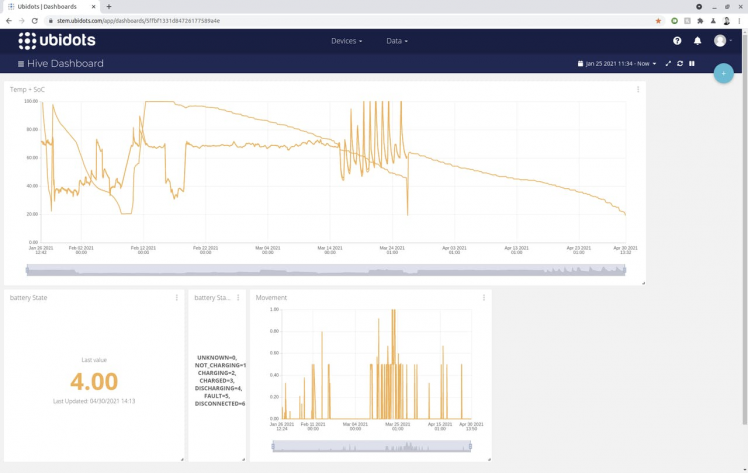Open the help question mark icon

(x=677, y=41)
